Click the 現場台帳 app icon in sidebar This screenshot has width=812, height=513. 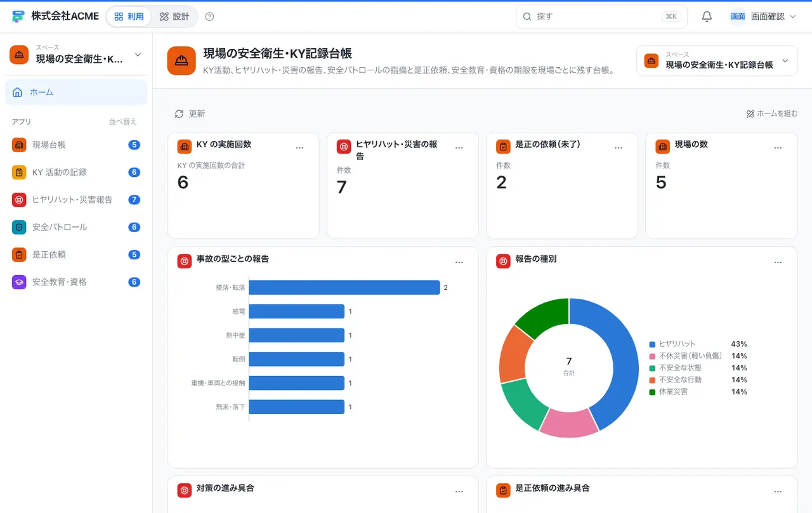pos(19,145)
